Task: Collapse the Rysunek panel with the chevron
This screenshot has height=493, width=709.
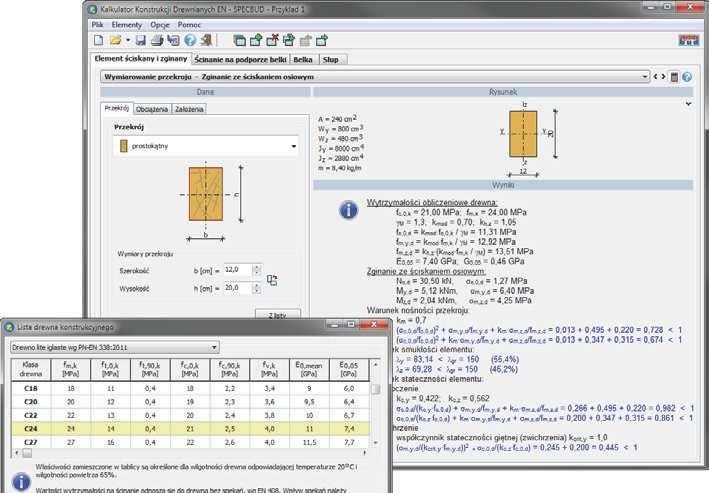Action: [688, 104]
